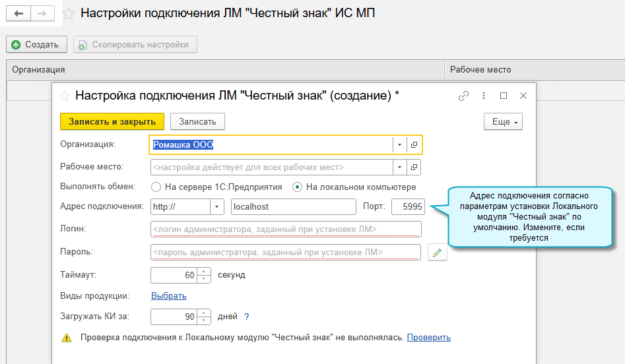Open the Еще menu
The width and height of the screenshot is (625, 364).
tap(503, 122)
